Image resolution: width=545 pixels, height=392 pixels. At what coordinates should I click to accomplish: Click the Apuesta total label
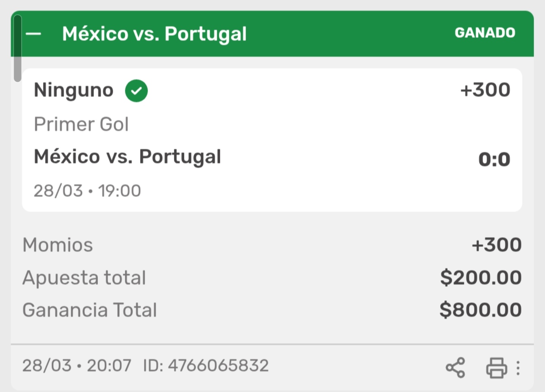84,278
